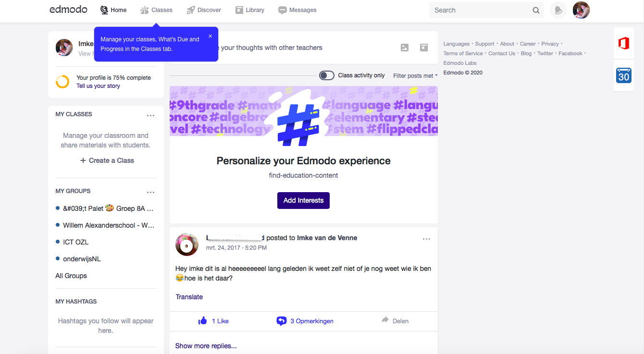Open the notifications bell

pos(558,10)
